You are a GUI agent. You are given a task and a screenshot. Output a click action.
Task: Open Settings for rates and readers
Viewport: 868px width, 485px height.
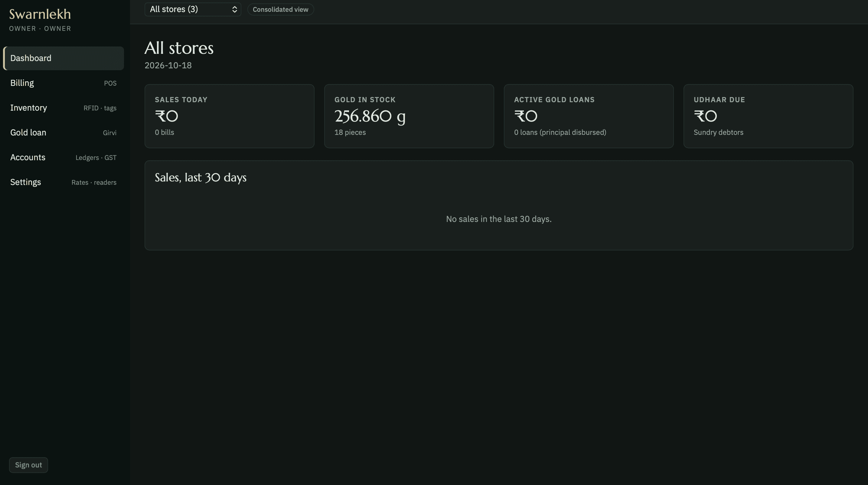click(x=63, y=182)
